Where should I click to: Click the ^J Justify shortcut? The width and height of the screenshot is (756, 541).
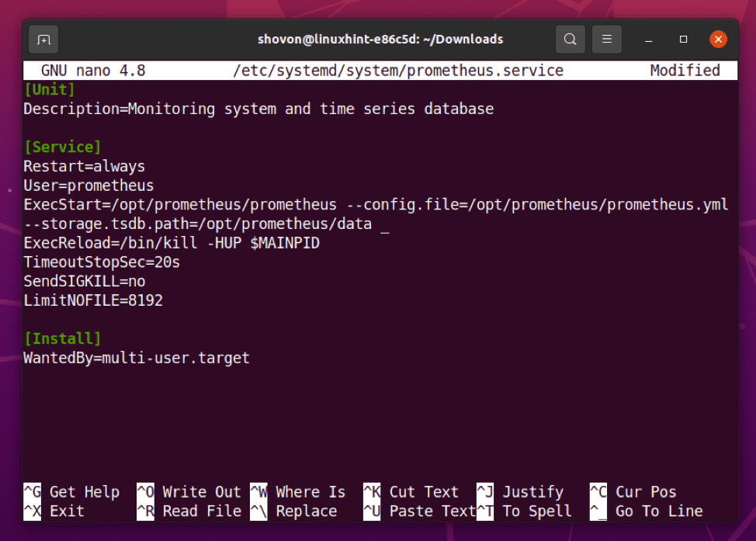pos(520,492)
